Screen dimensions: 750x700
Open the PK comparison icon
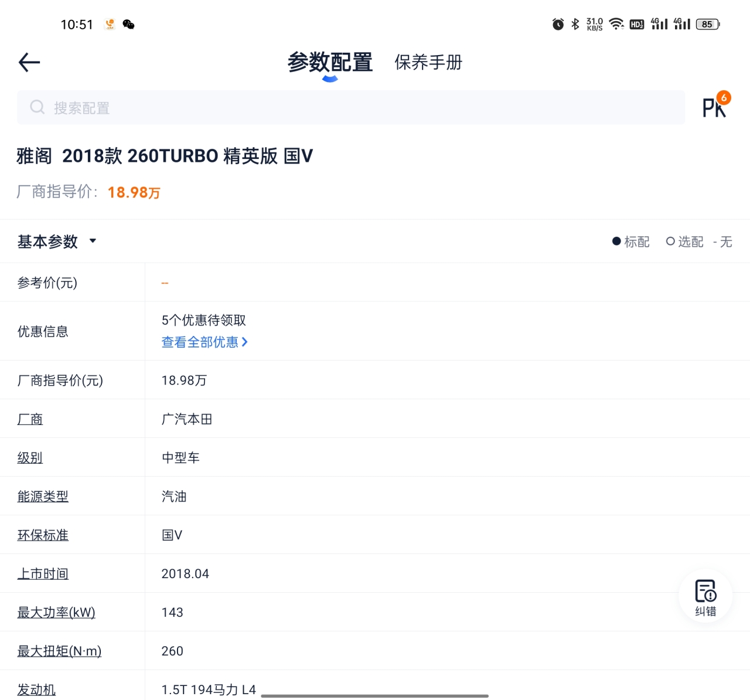click(x=717, y=106)
